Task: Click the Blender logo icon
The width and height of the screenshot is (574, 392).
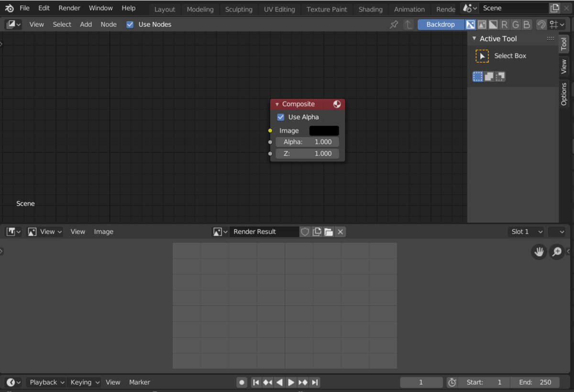Action: [x=9, y=8]
